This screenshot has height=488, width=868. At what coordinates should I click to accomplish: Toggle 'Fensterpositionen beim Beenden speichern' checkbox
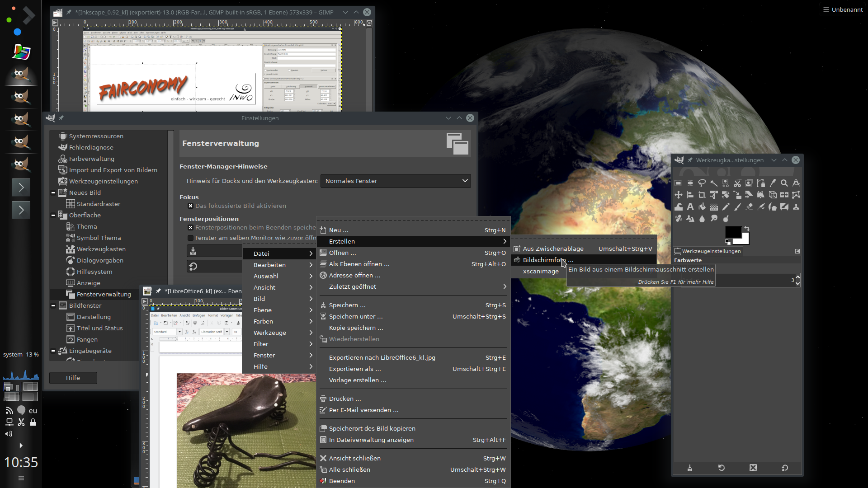point(190,228)
